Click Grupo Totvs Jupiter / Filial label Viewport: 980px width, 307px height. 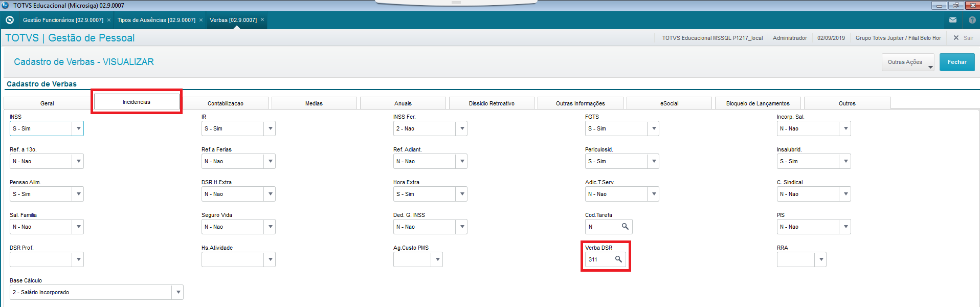898,38
